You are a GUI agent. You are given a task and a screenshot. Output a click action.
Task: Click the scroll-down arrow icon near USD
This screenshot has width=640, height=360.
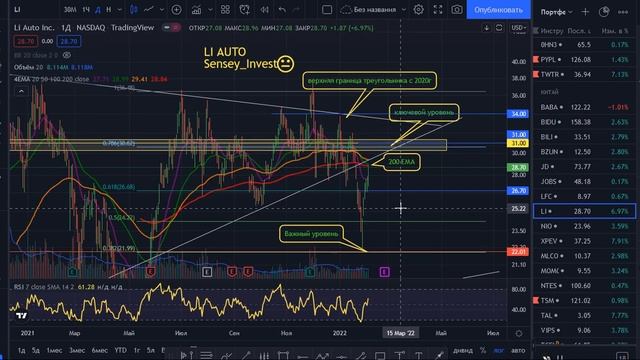tap(487, 28)
